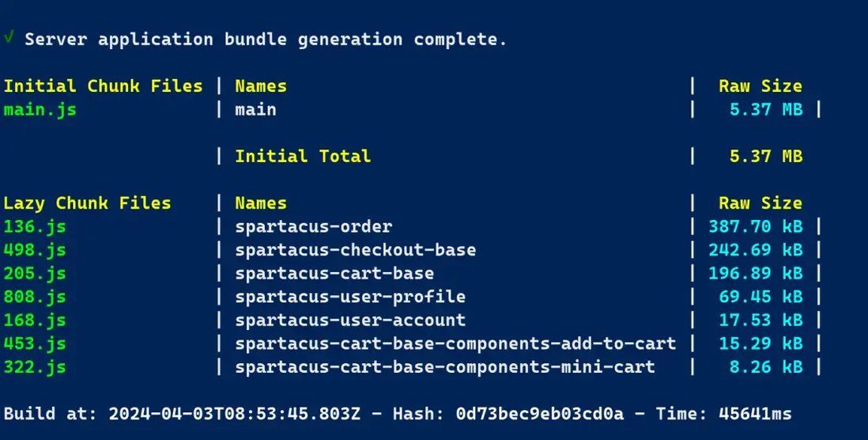Click the Lazy Chunk Files header
Image resolution: width=868 pixels, height=440 pixels.
88,203
